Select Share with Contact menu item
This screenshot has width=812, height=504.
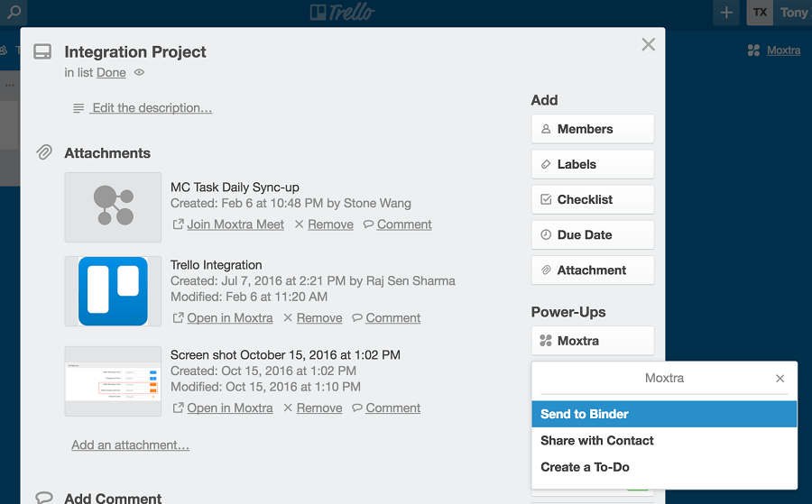tap(664, 440)
